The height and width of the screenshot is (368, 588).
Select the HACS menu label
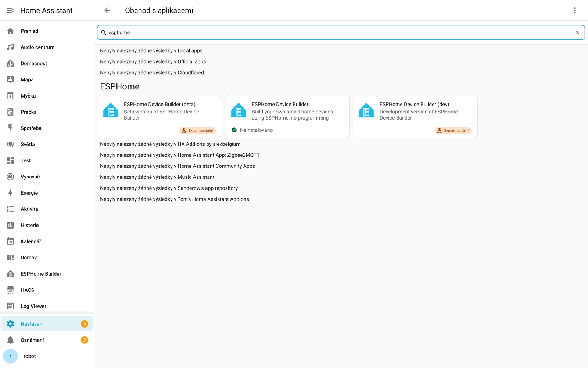[27, 290]
